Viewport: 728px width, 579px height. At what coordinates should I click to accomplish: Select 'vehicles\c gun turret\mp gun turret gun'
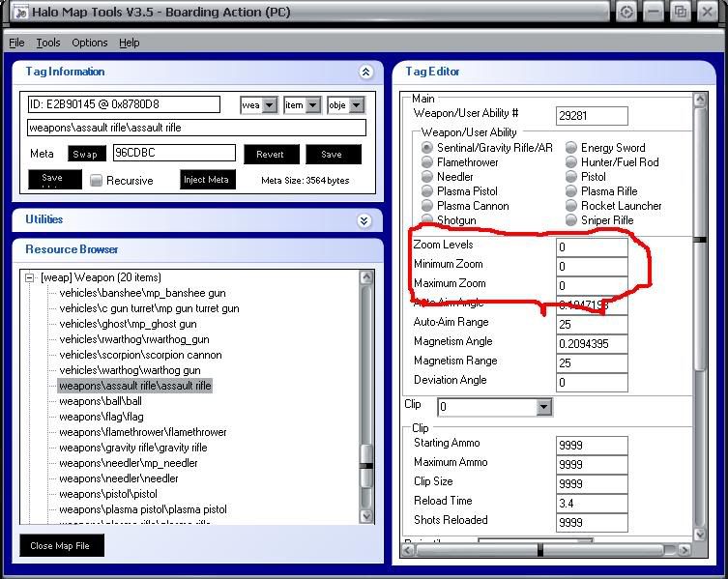(x=149, y=308)
